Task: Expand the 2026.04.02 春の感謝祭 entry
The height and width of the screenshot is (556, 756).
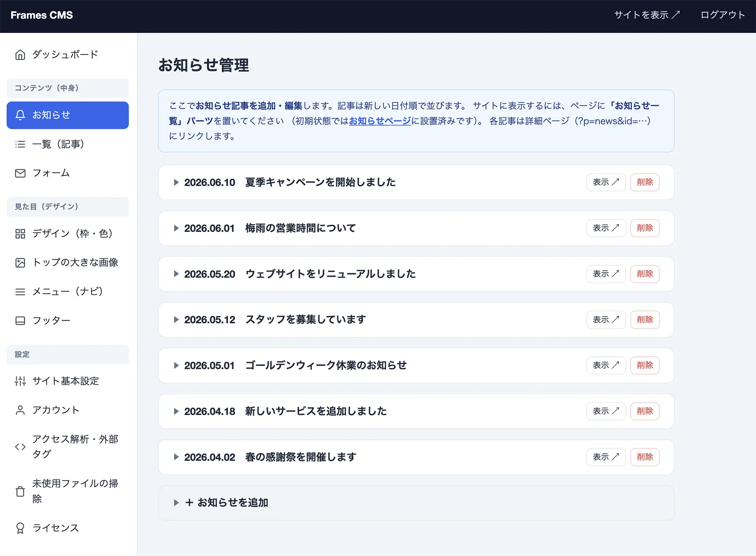Action: (176, 457)
